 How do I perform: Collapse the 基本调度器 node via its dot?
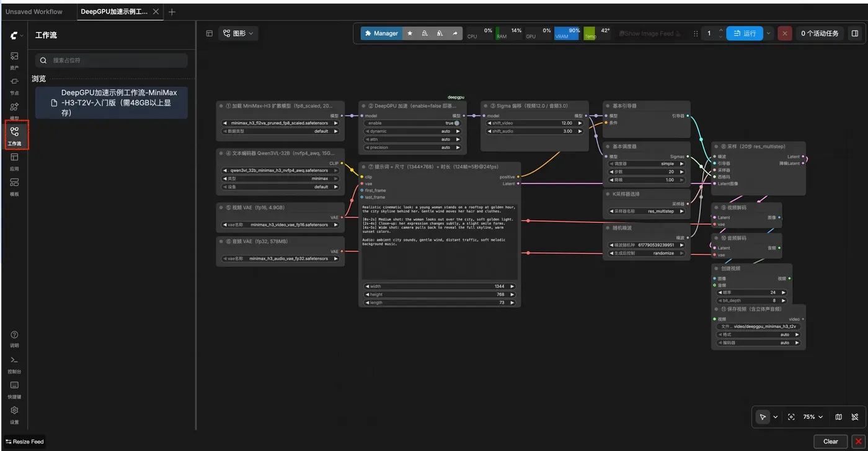(608, 147)
